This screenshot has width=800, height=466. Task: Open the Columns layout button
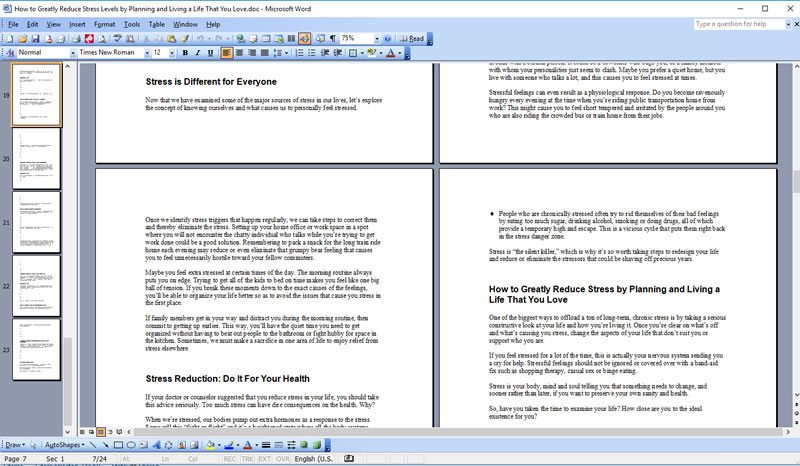point(291,39)
